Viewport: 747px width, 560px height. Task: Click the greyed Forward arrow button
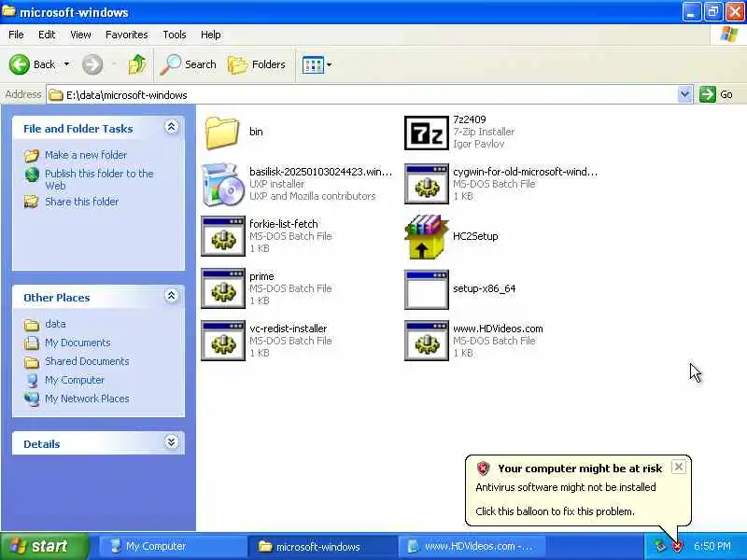pyautogui.click(x=92, y=64)
